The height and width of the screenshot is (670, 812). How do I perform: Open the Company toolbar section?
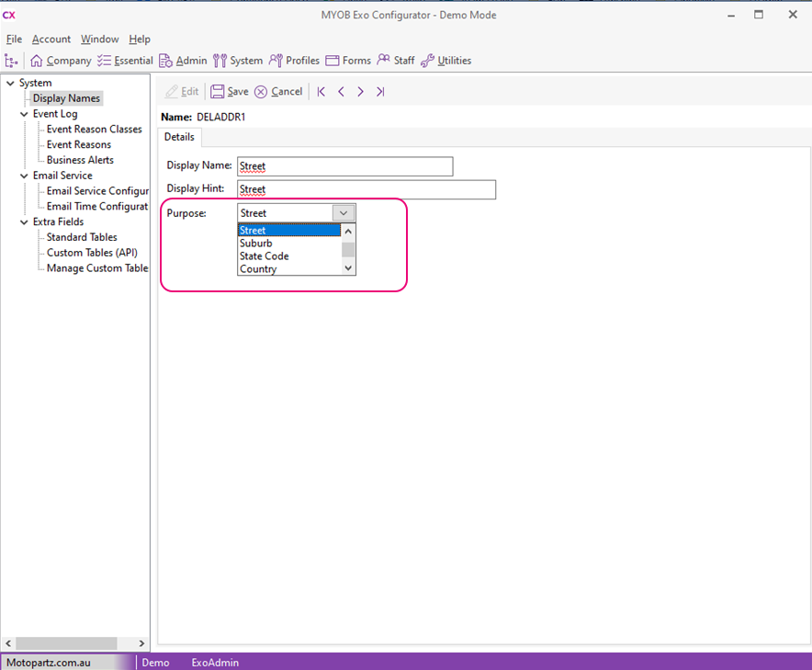tap(61, 61)
